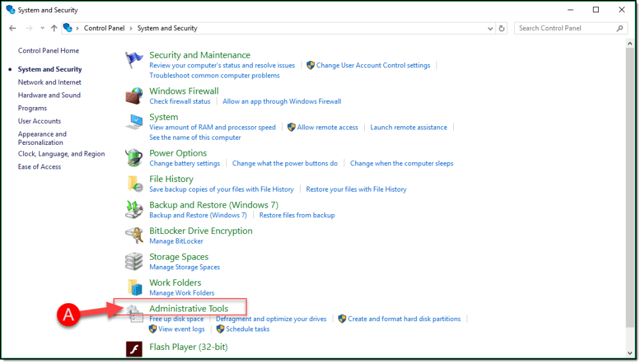Click Restore your files with File History

356,190
